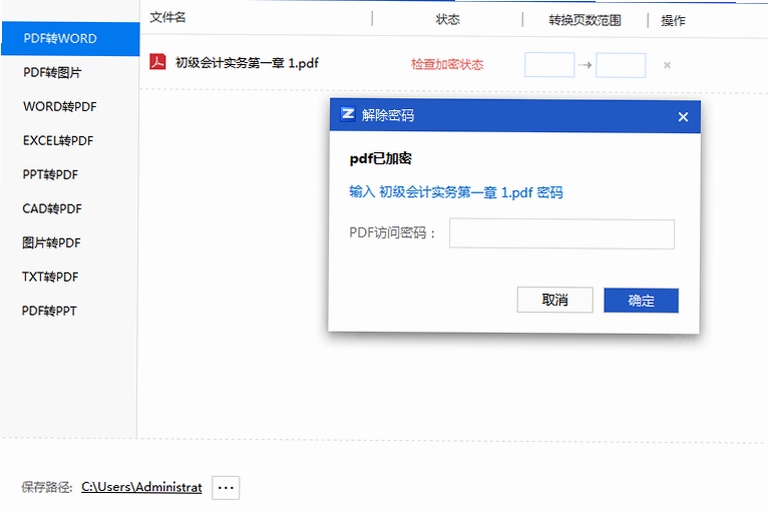The width and height of the screenshot is (768, 511).
Task: Close the 解除密码 dialog
Action: (x=683, y=117)
